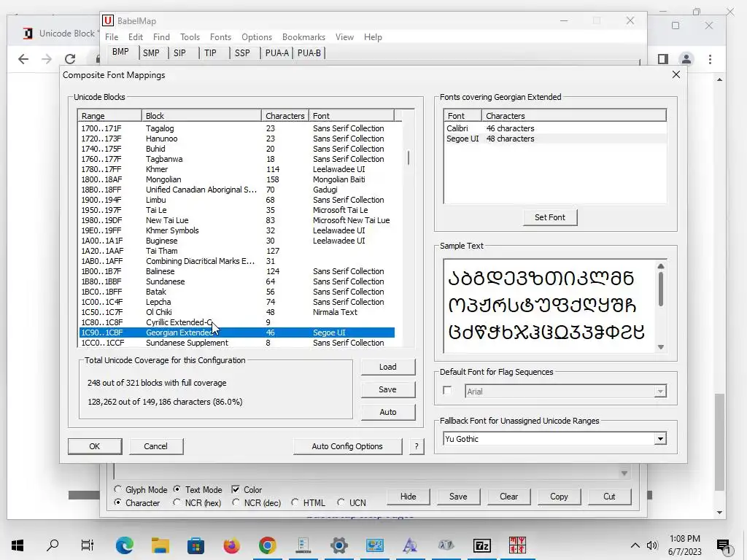This screenshot has height=560, width=747.
Task: Click the Unicode Blocks list scrollbar thumb
Action: pyautogui.click(x=409, y=158)
